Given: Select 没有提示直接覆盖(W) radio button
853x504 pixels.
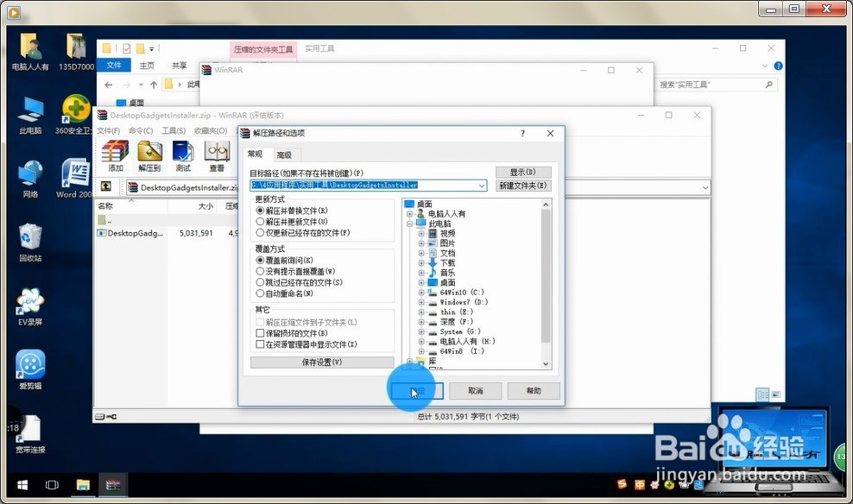Looking at the screenshot, I should tap(260, 271).
